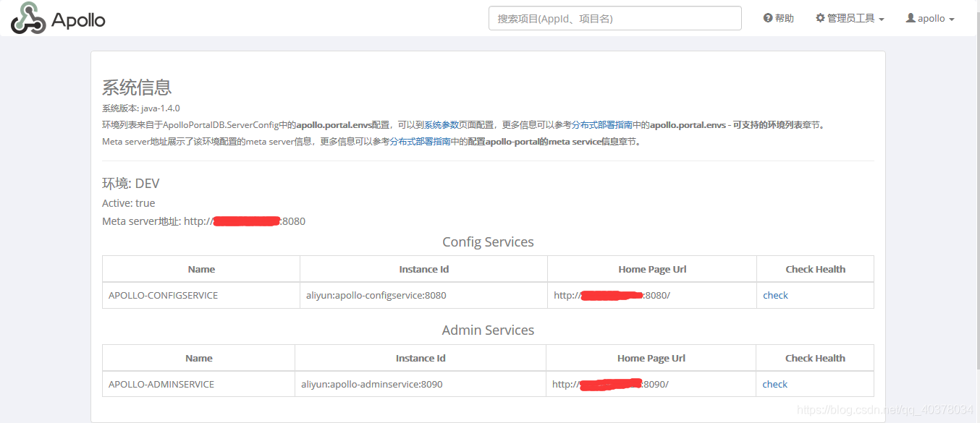Screen dimensions: 980x423
Task: Click Admin Services Check Health column header
Action: [815, 358]
